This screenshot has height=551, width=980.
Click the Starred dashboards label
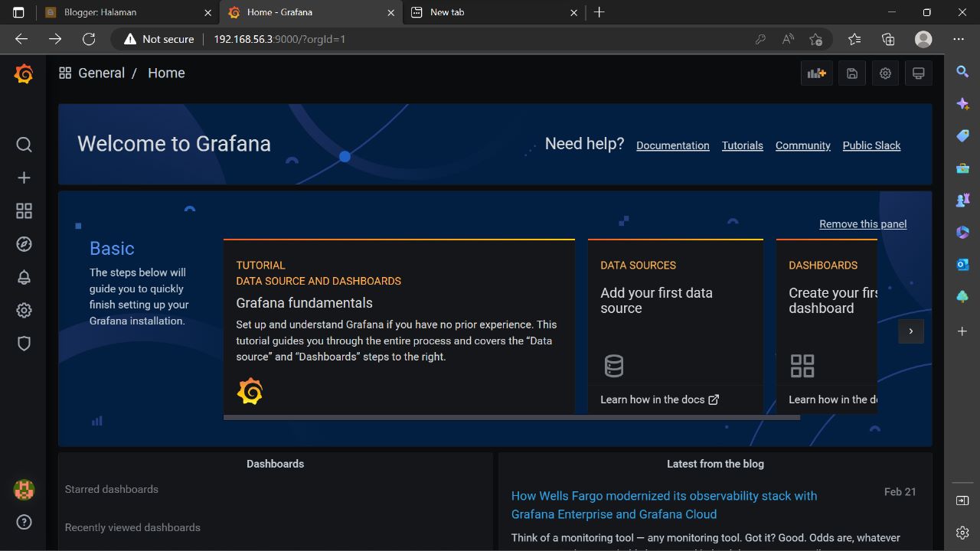point(112,489)
